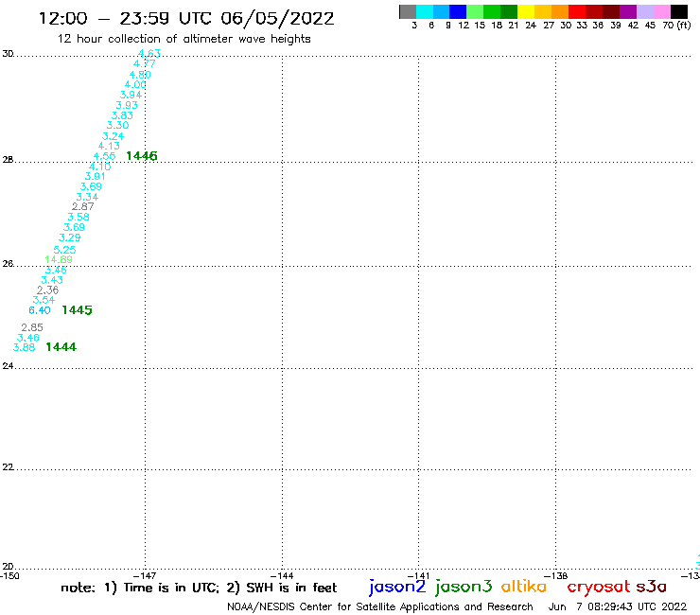Click the jason3 satellite label

click(x=464, y=587)
